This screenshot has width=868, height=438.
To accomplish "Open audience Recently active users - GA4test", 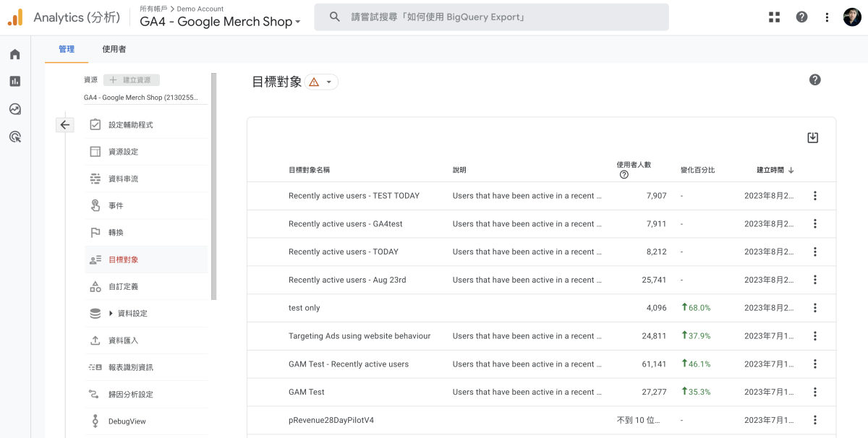I will (x=345, y=224).
